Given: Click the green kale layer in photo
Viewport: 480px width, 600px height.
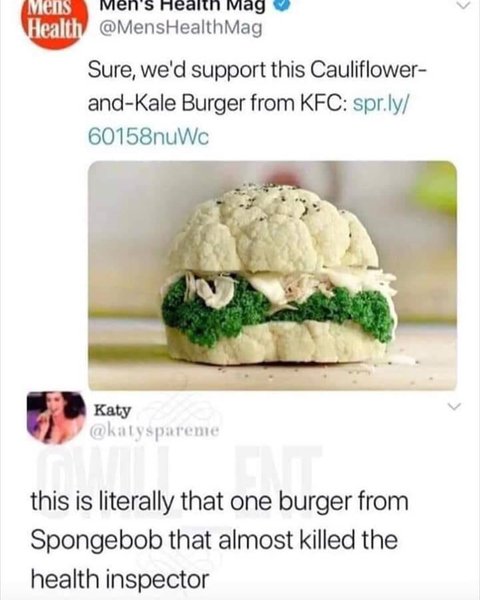Looking at the screenshot, I should point(278,308).
